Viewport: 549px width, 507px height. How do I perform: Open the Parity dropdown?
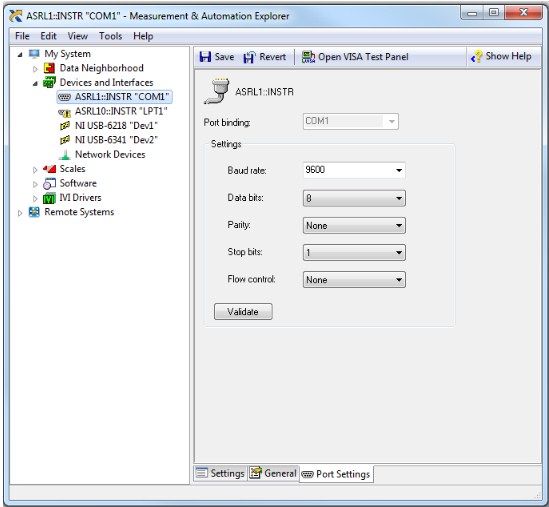(x=354, y=225)
